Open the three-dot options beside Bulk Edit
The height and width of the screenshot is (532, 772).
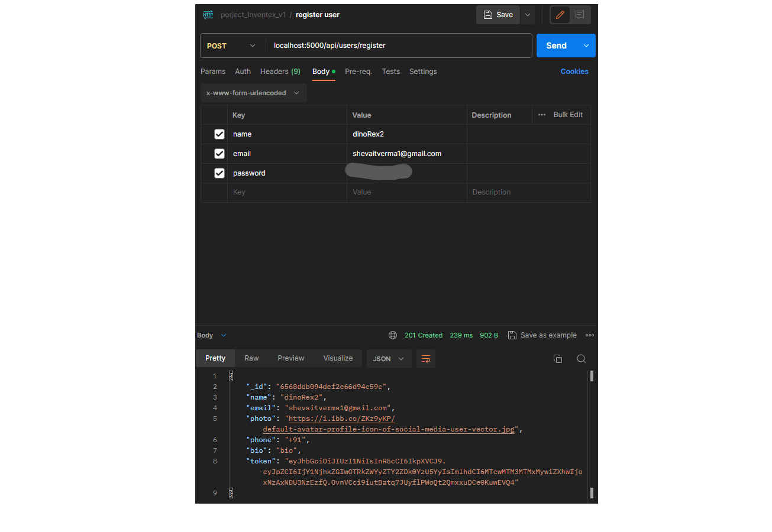pos(542,115)
